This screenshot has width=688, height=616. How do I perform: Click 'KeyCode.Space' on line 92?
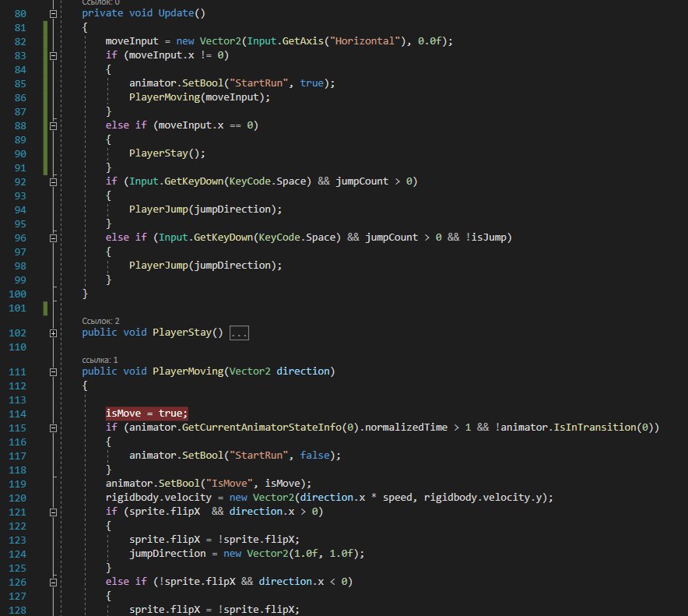tap(267, 181)
